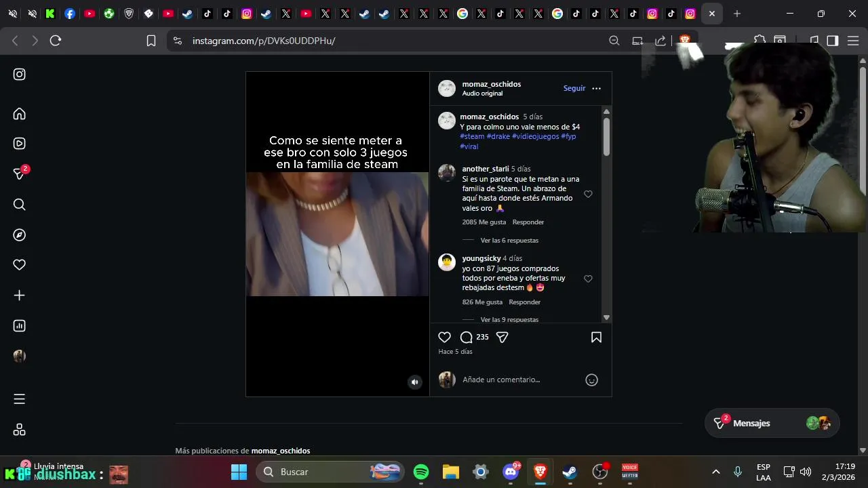Viewport: 868px width, 488px height.
Task: Open the Reels icon in the sidebar
Action: 20,144
